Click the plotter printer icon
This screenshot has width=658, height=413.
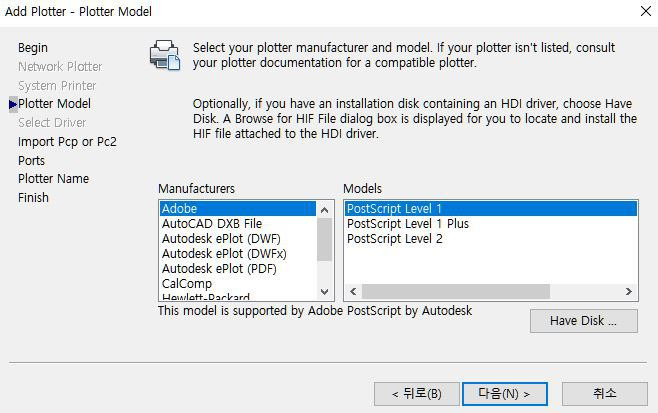165,55
